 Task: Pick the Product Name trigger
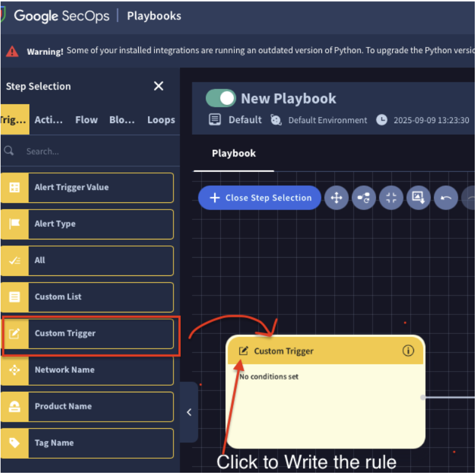[88, 407]
